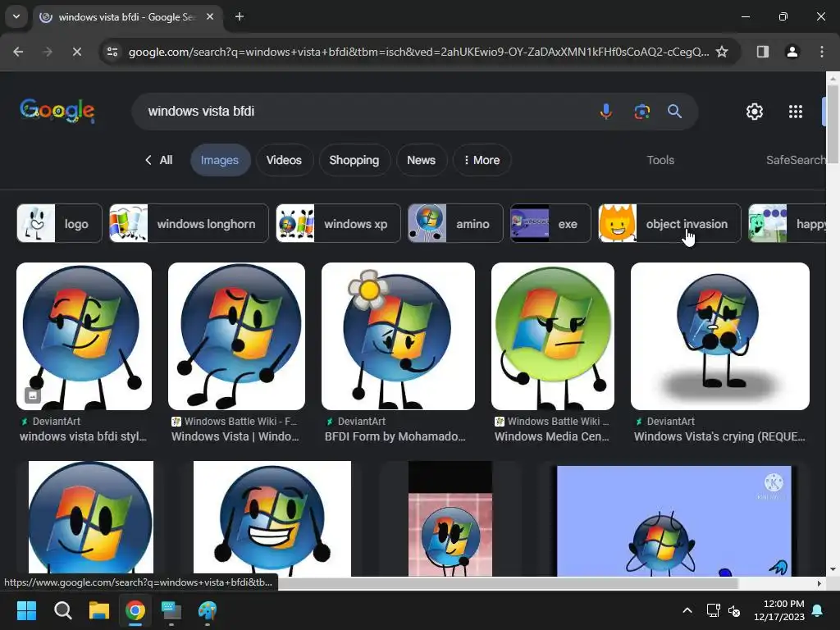Open the grinning Vista logo thumbnail
The height and width of the screenshot is (630, 840).
pyautogui.click(x=272, y=518)
